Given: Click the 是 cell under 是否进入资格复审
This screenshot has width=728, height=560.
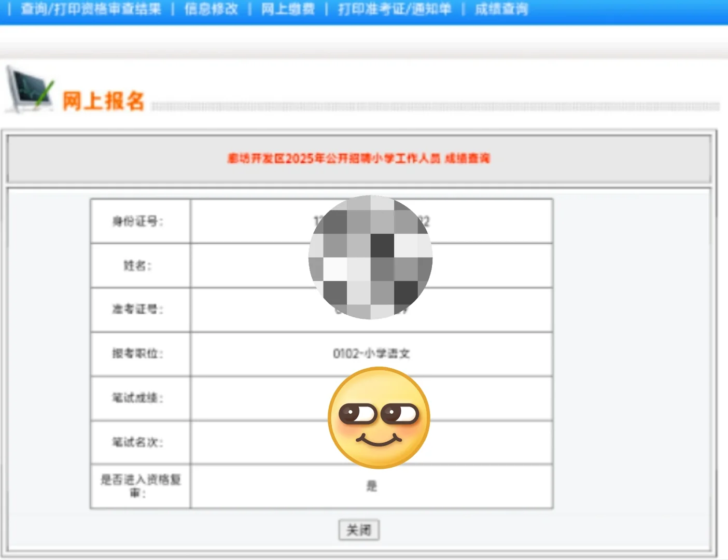Looking at the screenshot, I should pyautogui.click(x=371, y=485).
